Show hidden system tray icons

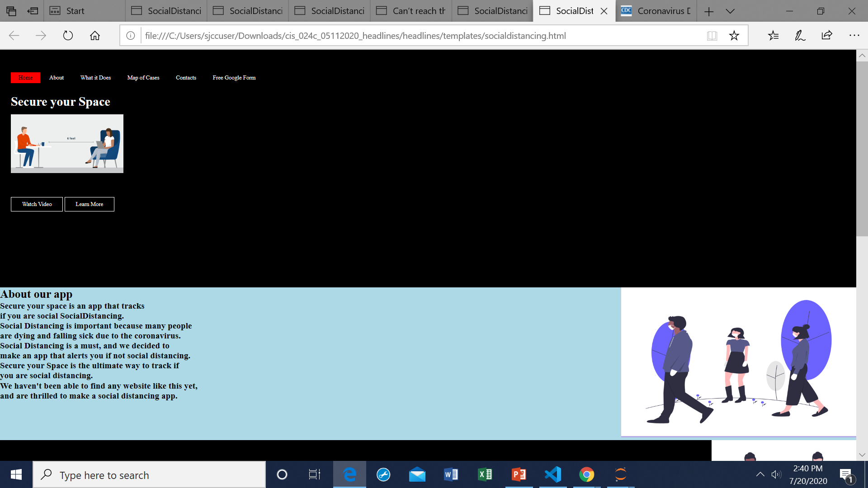[x=760, y=474]
